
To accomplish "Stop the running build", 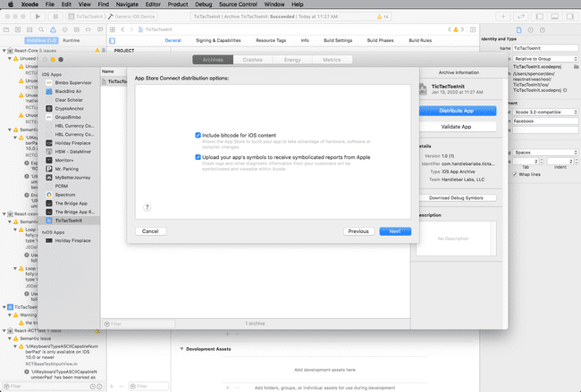I will point(55,16).
